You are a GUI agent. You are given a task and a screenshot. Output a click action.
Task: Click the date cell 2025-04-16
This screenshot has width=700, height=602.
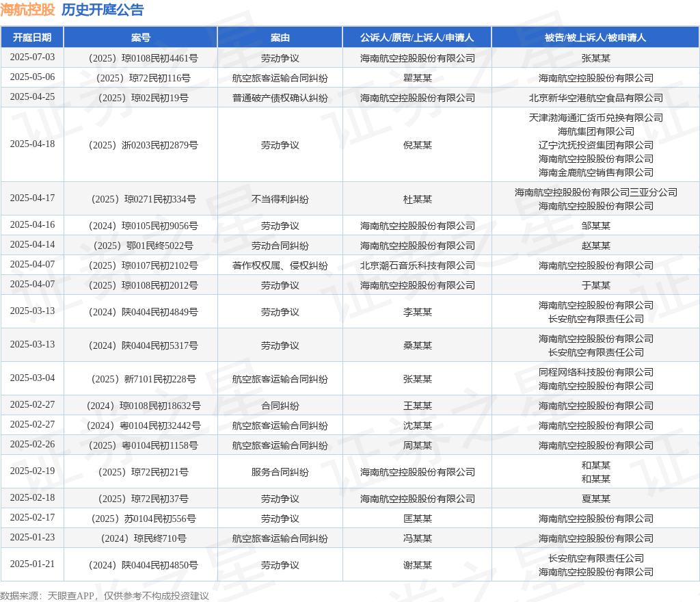tap(32, 224)
